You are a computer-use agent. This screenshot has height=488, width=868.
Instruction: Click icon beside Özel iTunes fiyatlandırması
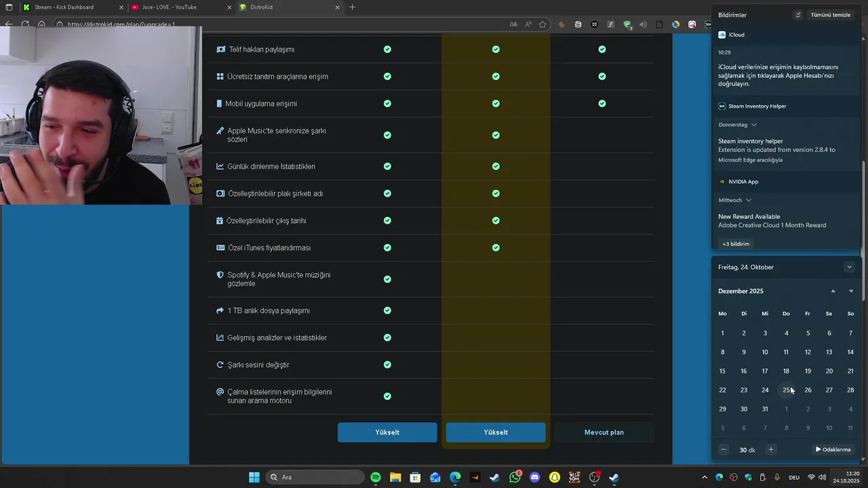point(220,247)
